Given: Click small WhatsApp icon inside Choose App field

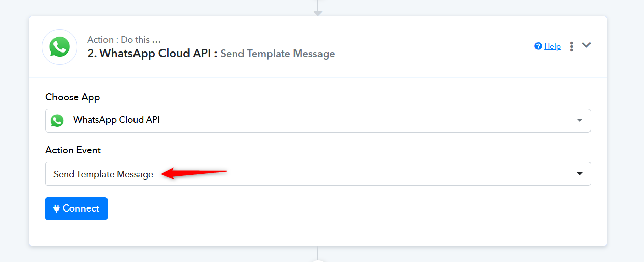Looking at the screenshot, I should (x=57, y=121).
